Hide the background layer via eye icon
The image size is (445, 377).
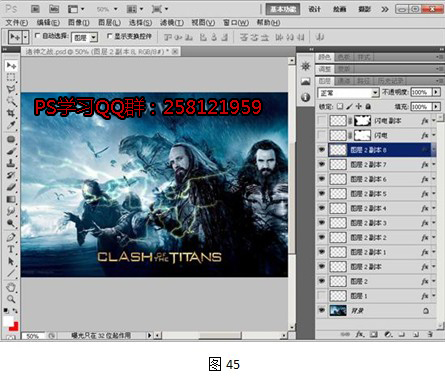322,310
